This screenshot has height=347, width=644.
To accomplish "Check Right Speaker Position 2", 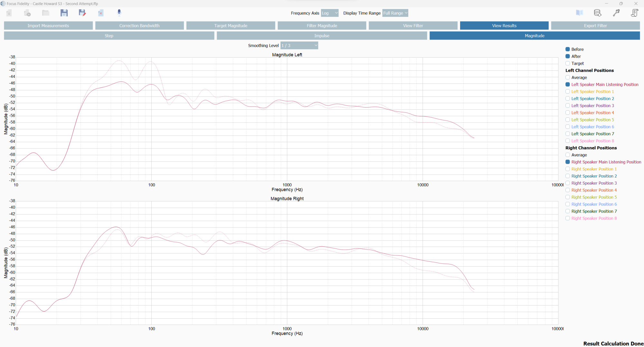I will click(568, 176).
